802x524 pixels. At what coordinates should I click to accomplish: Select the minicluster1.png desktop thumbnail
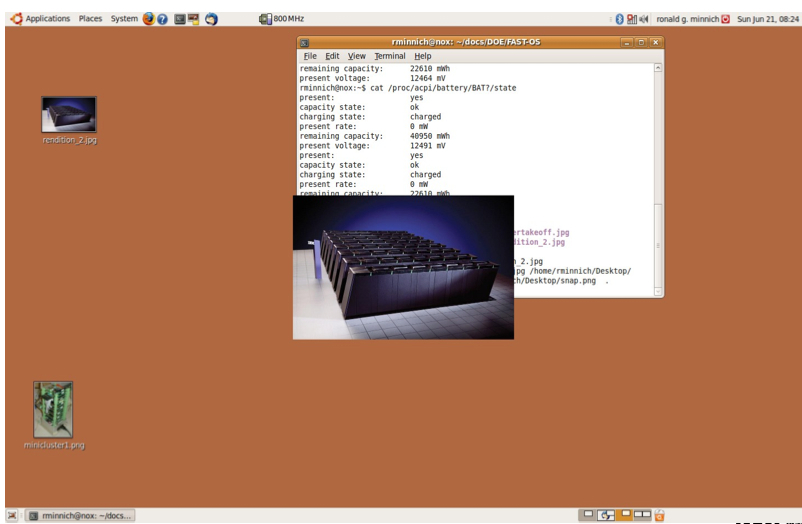(53, 409)
